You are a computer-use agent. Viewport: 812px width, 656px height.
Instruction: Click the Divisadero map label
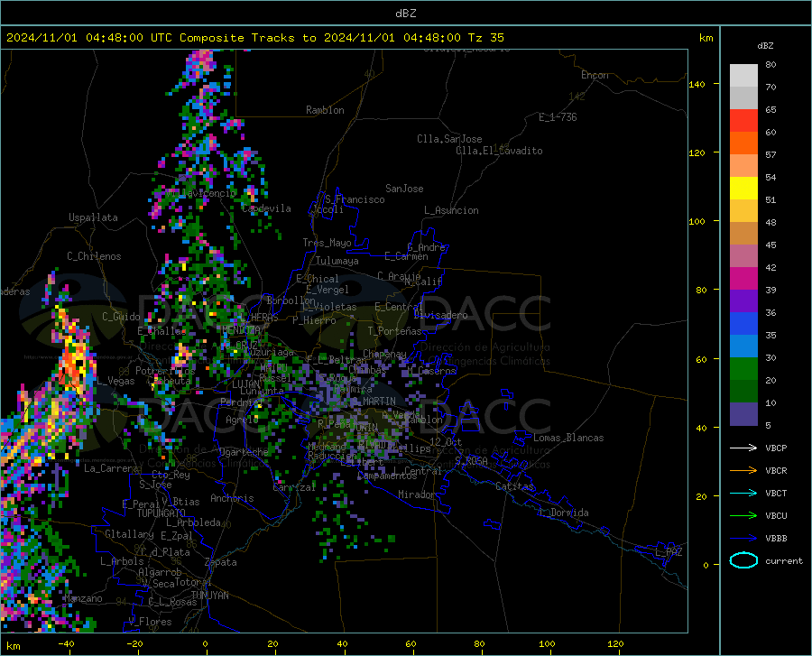pyautogui.click(x=440, y=315)
